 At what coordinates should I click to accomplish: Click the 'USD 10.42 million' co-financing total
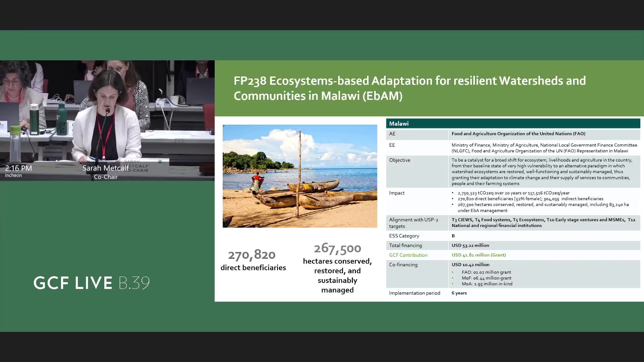pos(471,265)
